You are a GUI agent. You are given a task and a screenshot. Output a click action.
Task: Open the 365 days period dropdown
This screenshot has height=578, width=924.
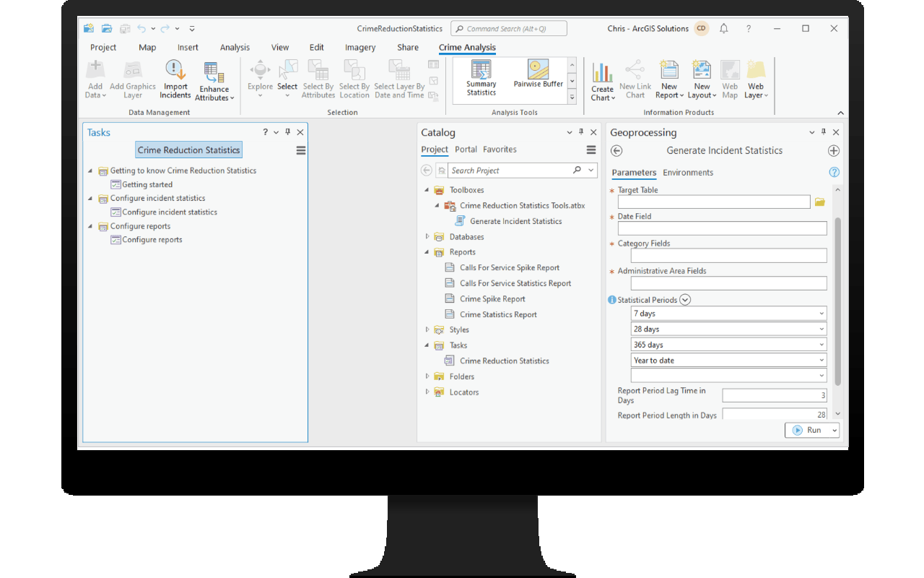click(822, 345)
